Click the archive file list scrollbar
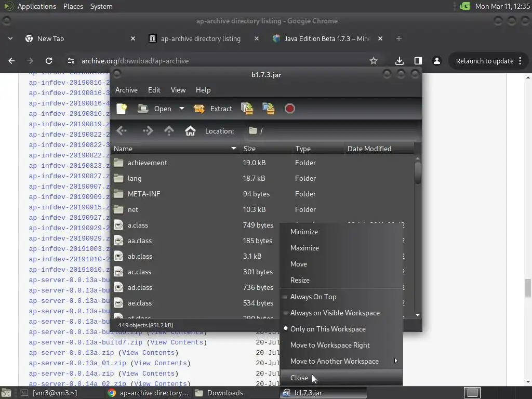The image size is (532, 399). tap(418, 173)
